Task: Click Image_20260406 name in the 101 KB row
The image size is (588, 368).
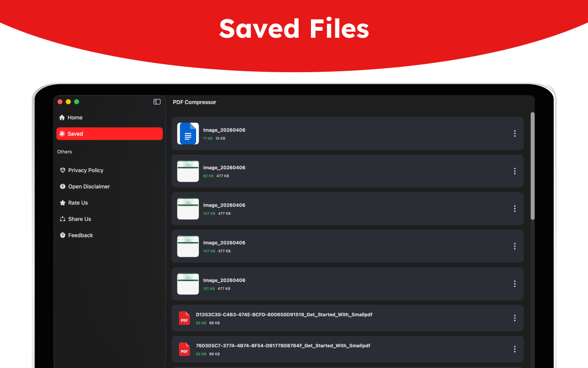Action: tap(224, 281)
